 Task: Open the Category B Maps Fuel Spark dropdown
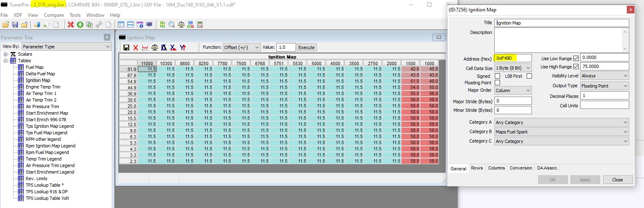point(562,132)
